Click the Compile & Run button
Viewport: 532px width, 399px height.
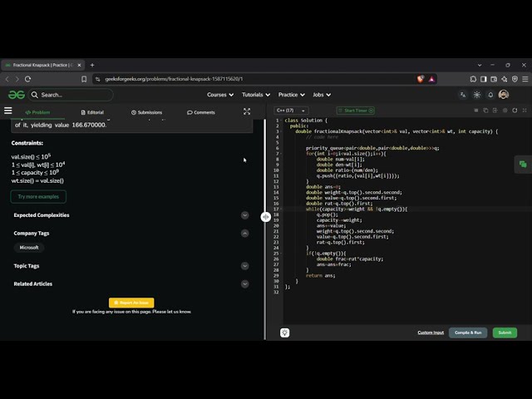[x=468, y=332]
